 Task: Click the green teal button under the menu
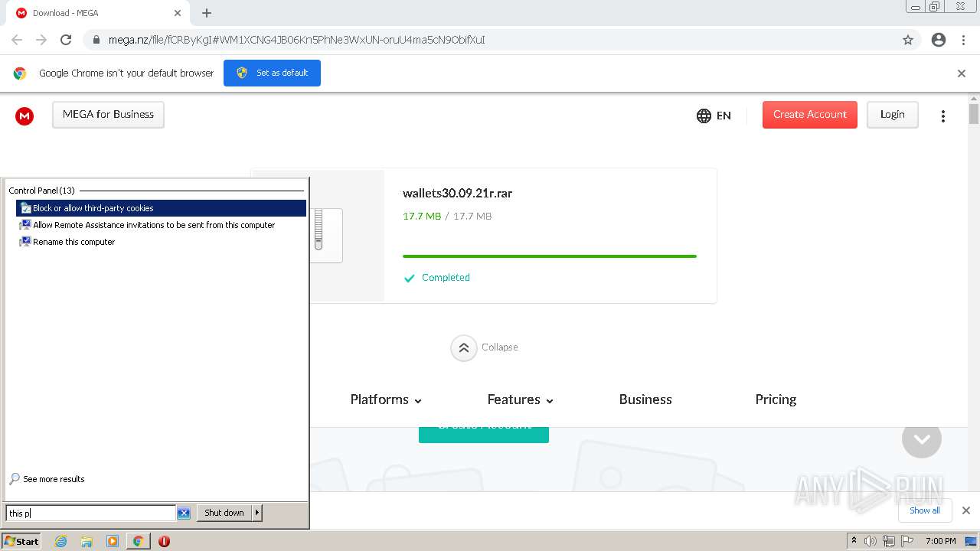tap(484, 434)
